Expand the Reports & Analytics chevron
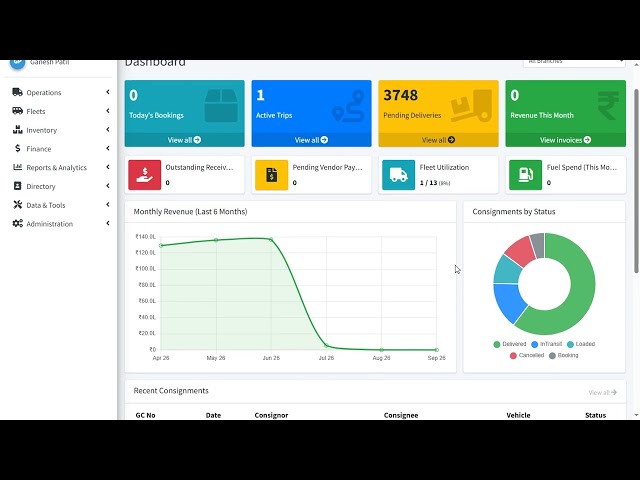The height and width of the screenshot is (480, 640). point(108,167)
